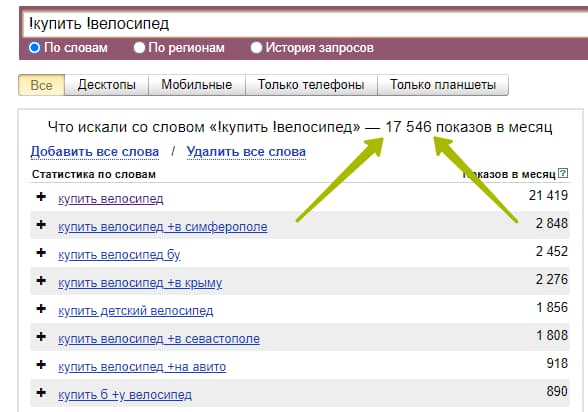Click the '17 546 показов в месяц' heading
The image size is (588, 412).
point(469,127)
